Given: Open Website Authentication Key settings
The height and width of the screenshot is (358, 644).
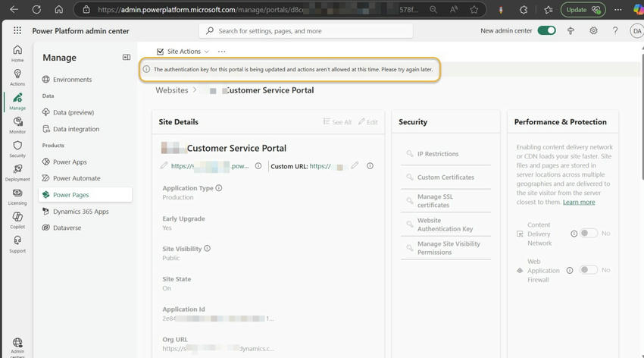Looking at the screenshot, I should click(445, 225).
